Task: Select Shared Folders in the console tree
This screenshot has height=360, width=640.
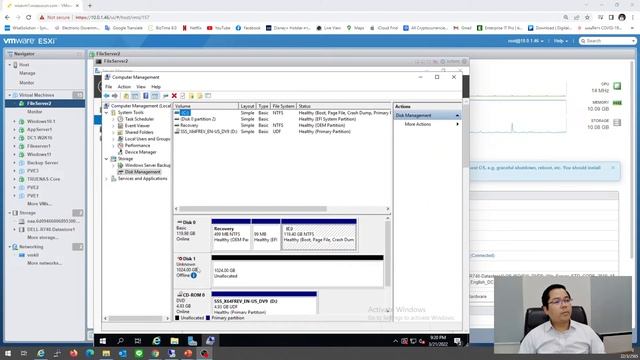Action: pyautogui.click(x=139, y=132)
